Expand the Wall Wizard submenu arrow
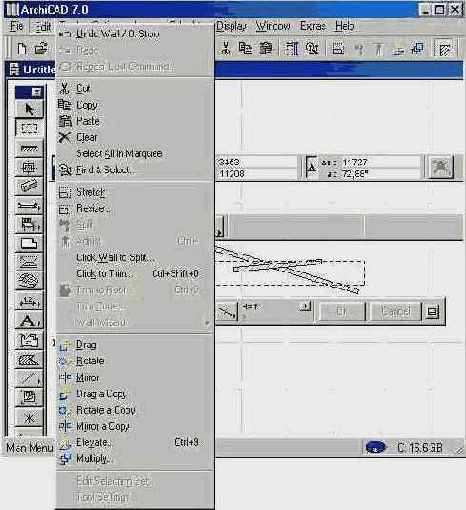This screenshot has height=510, width=466. 207,323
